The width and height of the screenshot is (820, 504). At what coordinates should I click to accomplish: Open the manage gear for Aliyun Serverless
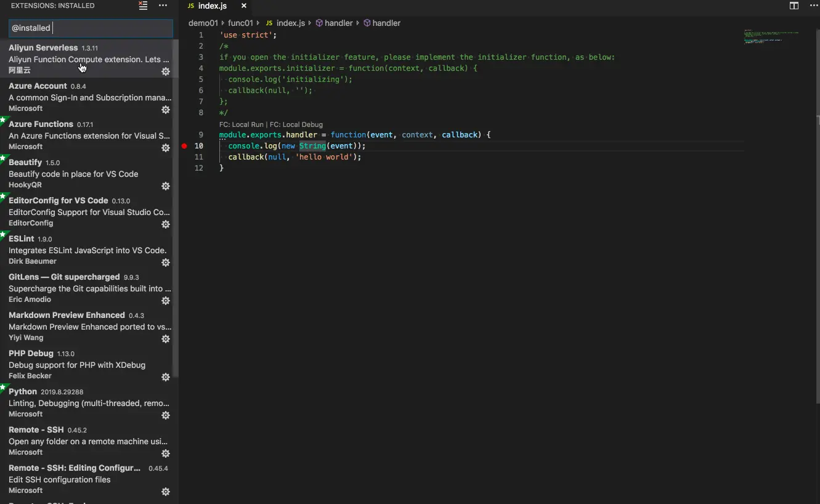166,71
